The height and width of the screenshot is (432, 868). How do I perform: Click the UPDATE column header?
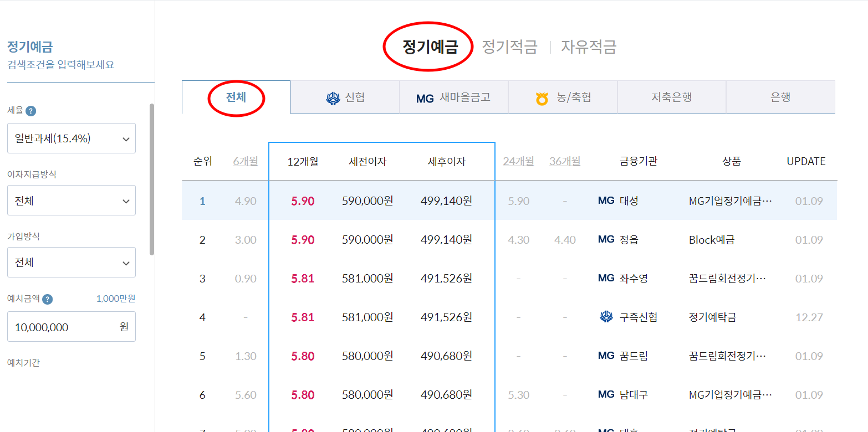tap(806, 162)
